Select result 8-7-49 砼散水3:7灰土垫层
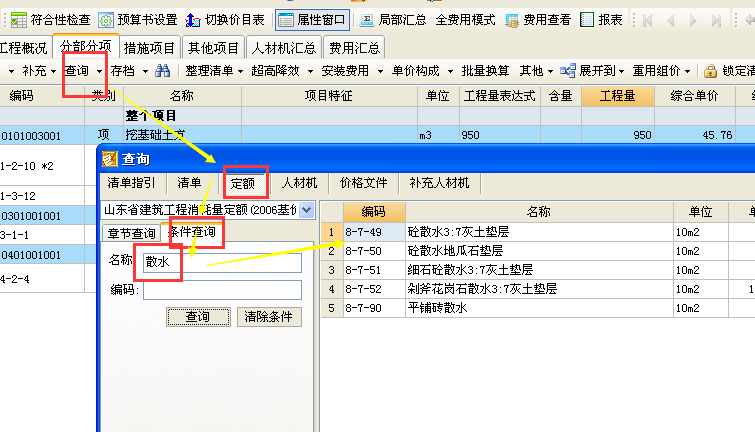Viewport: 755px width, 432px height. [x=538, y=232]
